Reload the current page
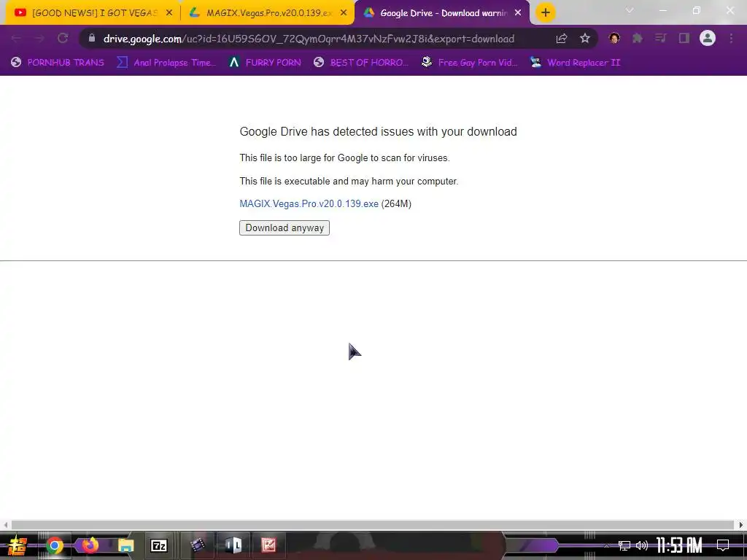 click(x=63, y=38)
